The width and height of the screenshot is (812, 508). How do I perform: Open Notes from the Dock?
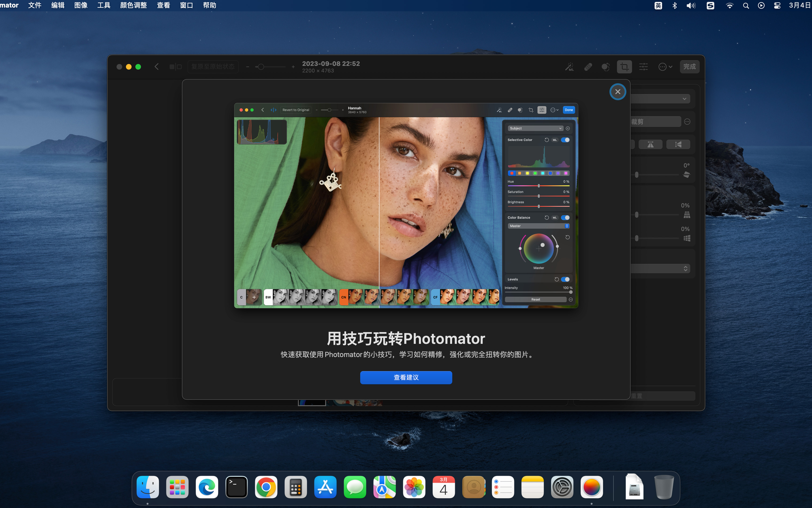[x=532, y=487]
